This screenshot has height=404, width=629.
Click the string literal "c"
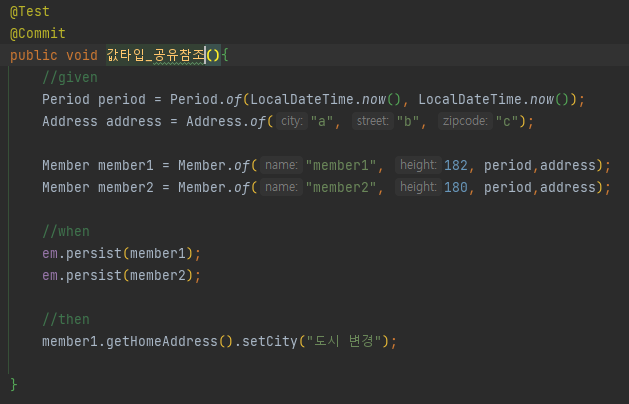click(x=507, y=122)
